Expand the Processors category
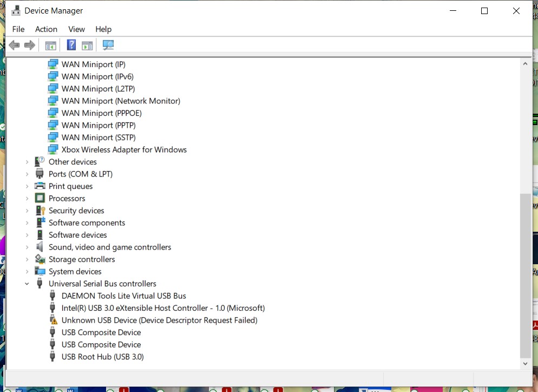 (27, 199)
